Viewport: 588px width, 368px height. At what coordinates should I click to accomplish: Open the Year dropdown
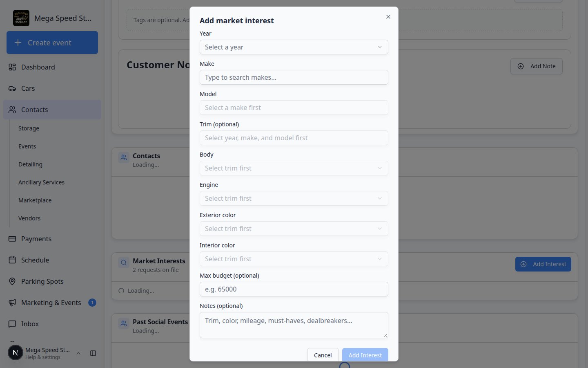294,47
